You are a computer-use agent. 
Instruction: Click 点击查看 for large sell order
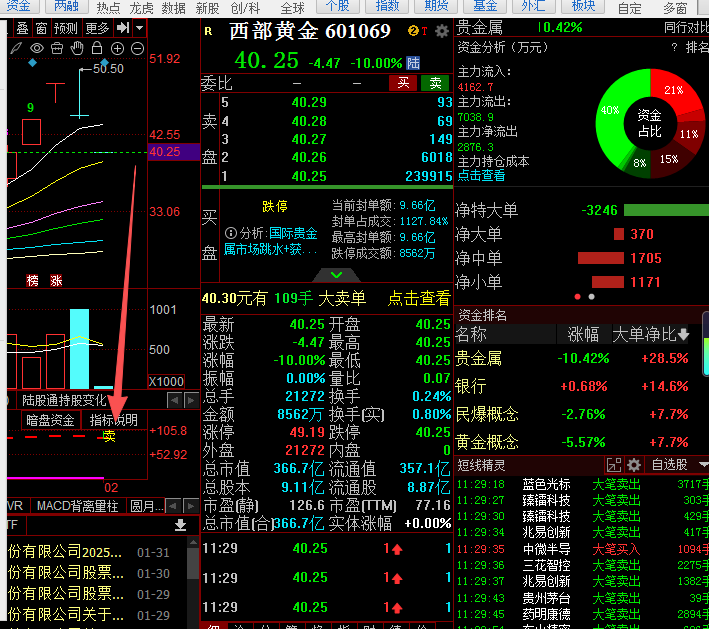click(419, 298)
